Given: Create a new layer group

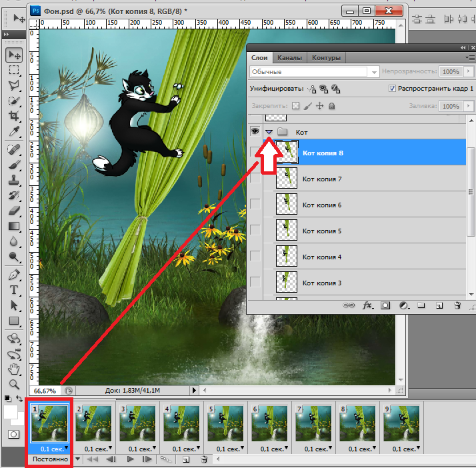Looking at the screenshot, I should tap(421, 305).
